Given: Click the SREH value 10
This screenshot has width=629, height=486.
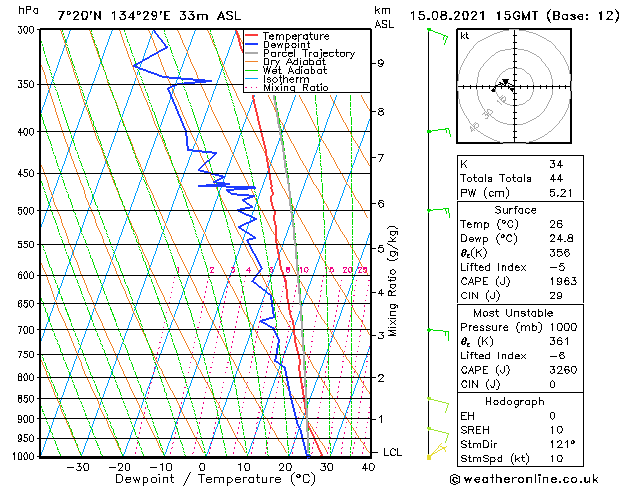Looking at the screenshot, I should pos(556,430).
